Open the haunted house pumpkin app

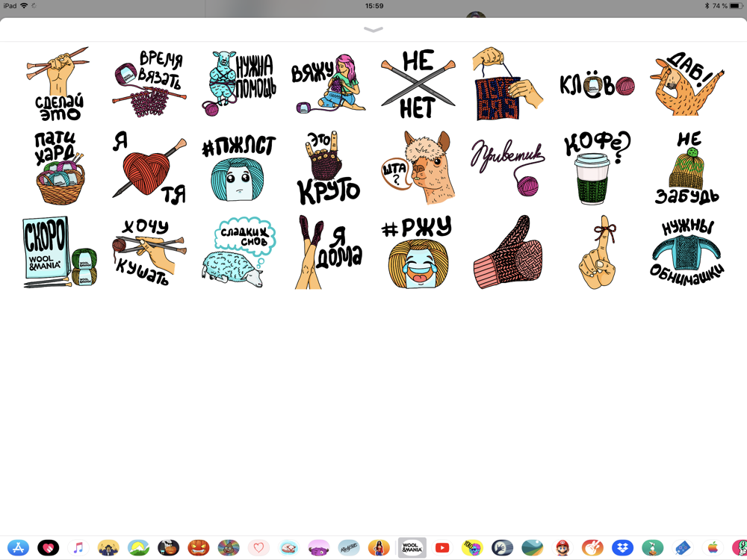pos(169,547)
